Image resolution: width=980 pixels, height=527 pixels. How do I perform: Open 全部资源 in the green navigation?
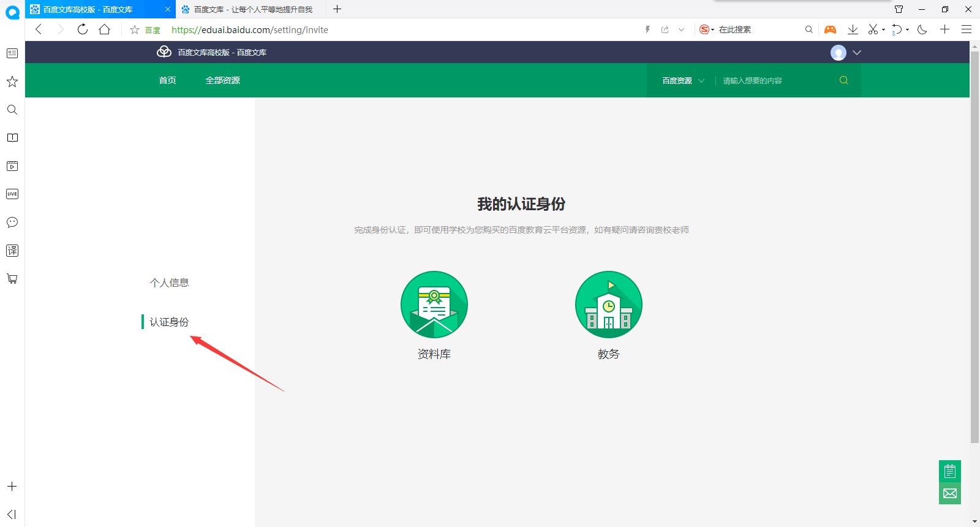coord(223,80)
